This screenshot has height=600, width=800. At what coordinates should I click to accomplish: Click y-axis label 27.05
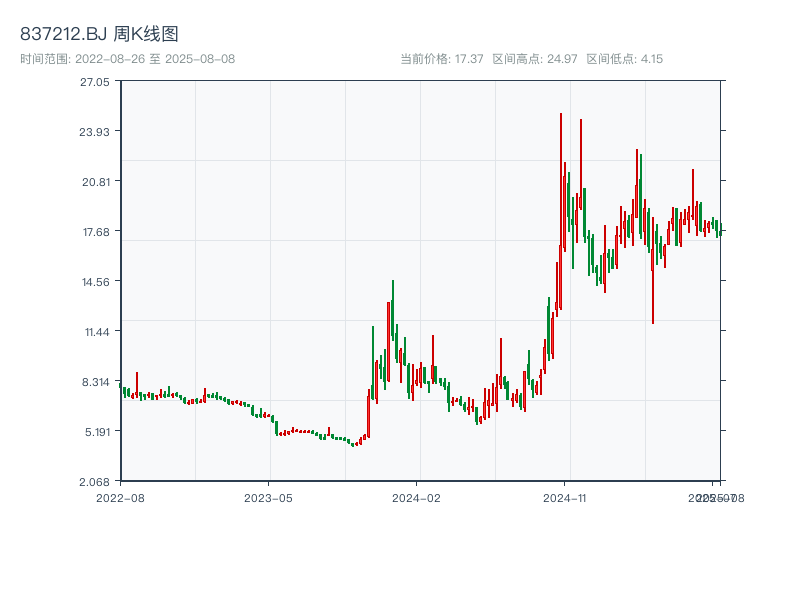pyautogui.click(x=94, y=82)
